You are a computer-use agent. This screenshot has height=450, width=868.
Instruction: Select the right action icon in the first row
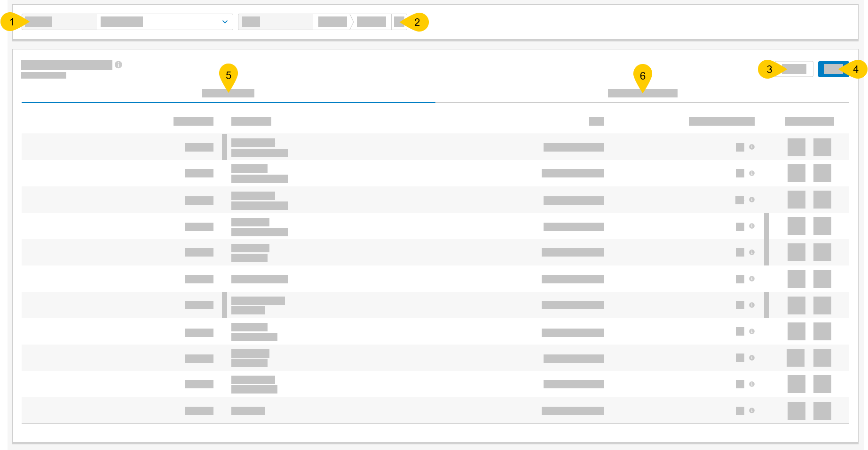[823, 147]
